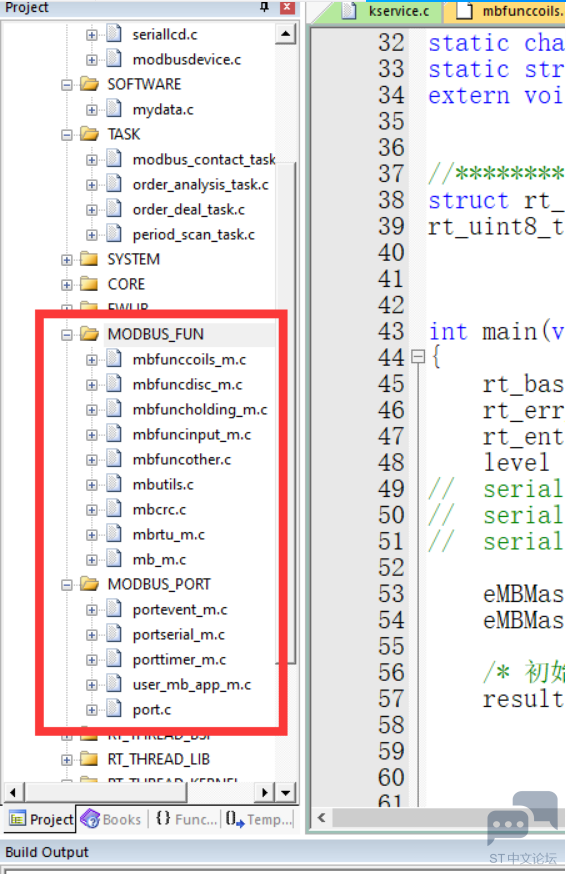
Task: Click the portserial_m.c file icon
Action: [x=114, y=634]
